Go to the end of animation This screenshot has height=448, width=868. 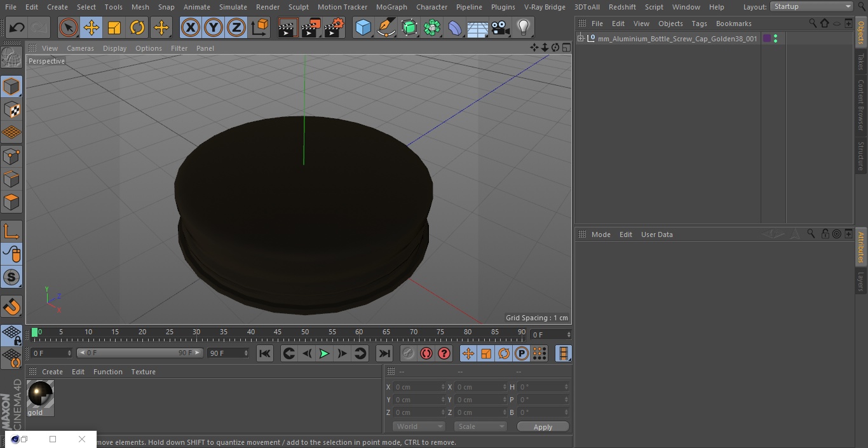384,353
